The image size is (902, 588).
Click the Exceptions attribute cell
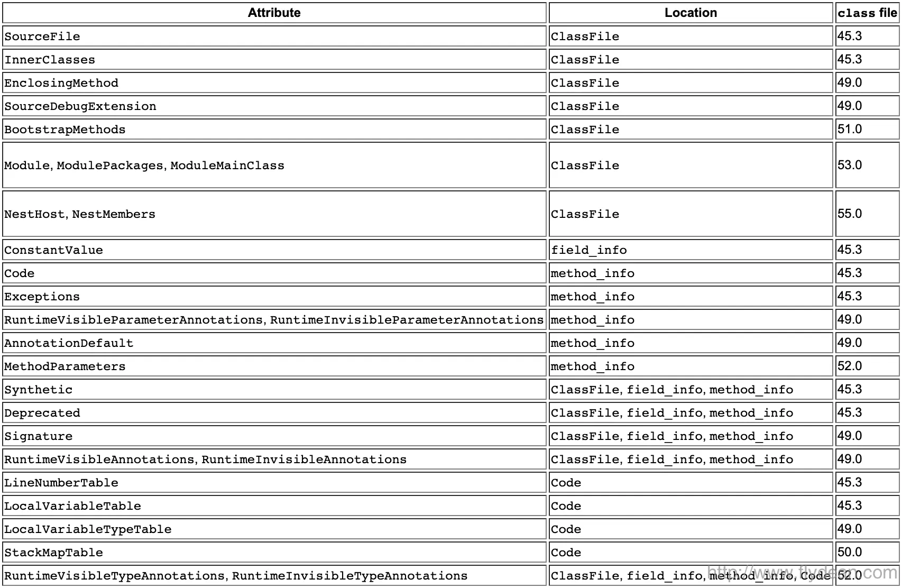coord(274,296)
